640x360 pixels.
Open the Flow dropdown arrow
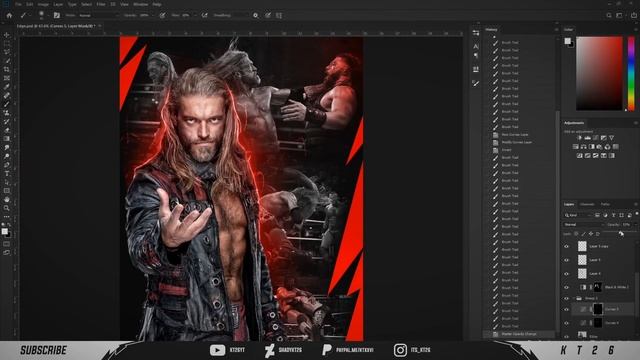tap(196, 16)
